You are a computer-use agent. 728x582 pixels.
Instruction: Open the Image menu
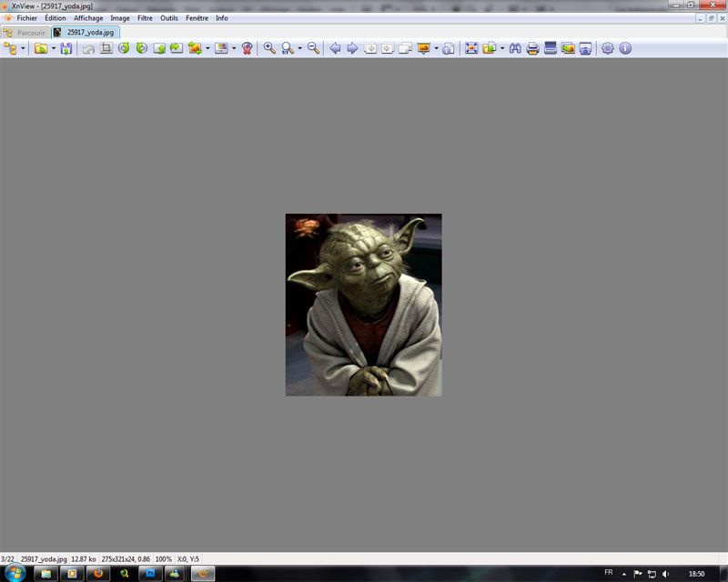120,18
